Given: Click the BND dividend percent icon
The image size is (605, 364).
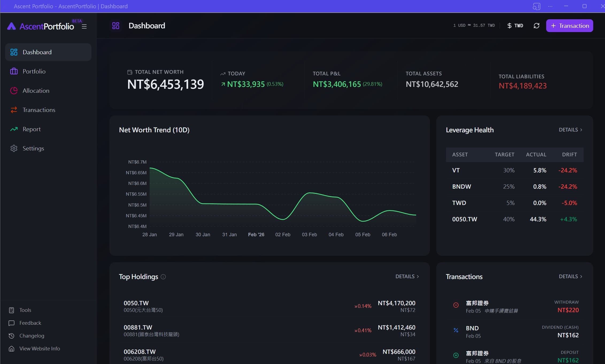Looking at the screenshot, I should (x=456, y=330).
